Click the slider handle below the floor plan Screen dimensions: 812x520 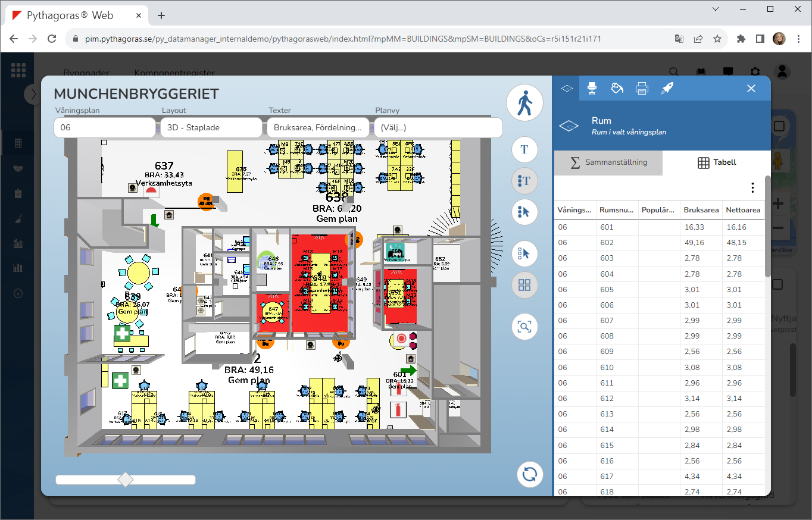(126, 480)
